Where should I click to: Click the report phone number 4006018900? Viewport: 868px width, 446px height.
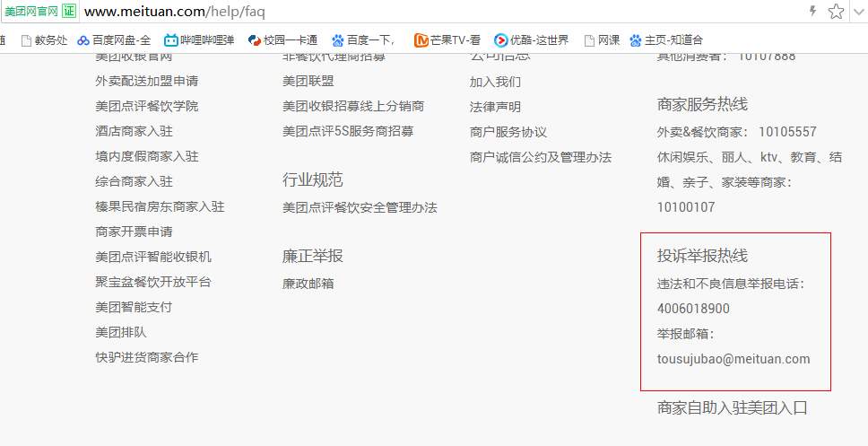[x=693, y=309]
